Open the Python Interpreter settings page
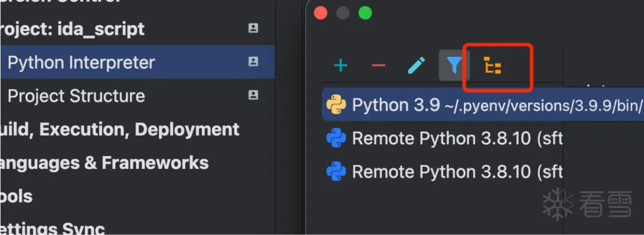The width and height of the screenshot is (644, 235). pyautogui.click(x=81, y=62)
